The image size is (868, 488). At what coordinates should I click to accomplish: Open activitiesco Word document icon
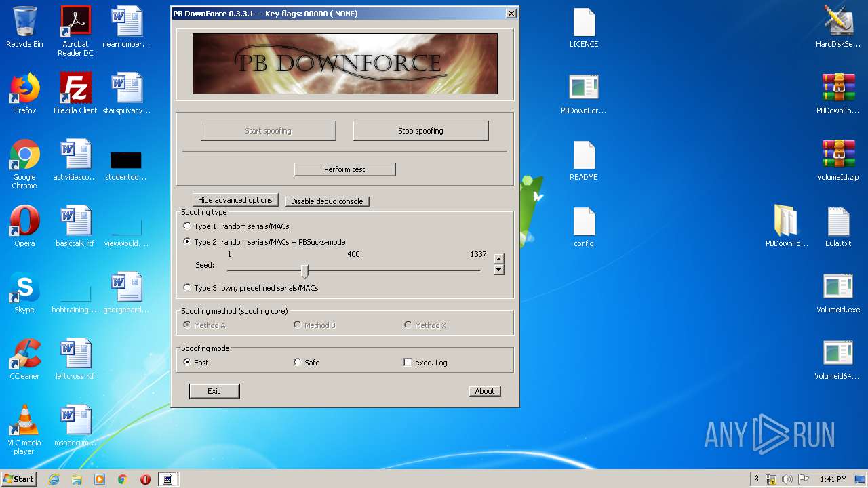point(75,160)
